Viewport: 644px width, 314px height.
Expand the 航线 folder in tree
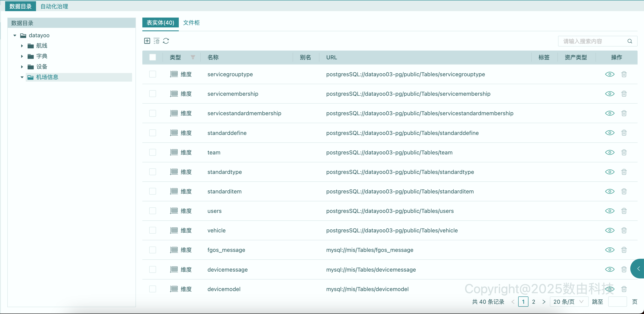click(22, 46)
